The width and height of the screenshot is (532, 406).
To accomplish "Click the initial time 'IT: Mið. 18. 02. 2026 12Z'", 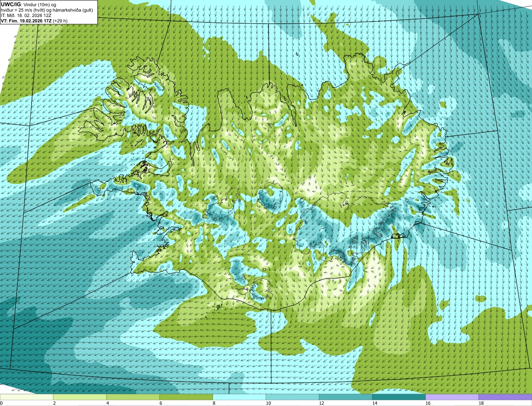I will click(x=26, y=15).
